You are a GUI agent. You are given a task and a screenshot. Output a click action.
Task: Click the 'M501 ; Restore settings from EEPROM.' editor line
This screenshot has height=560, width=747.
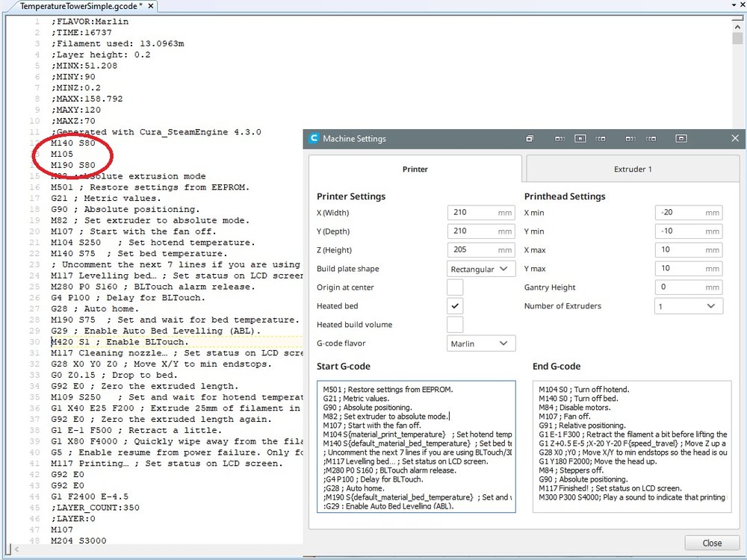[150, 187]
